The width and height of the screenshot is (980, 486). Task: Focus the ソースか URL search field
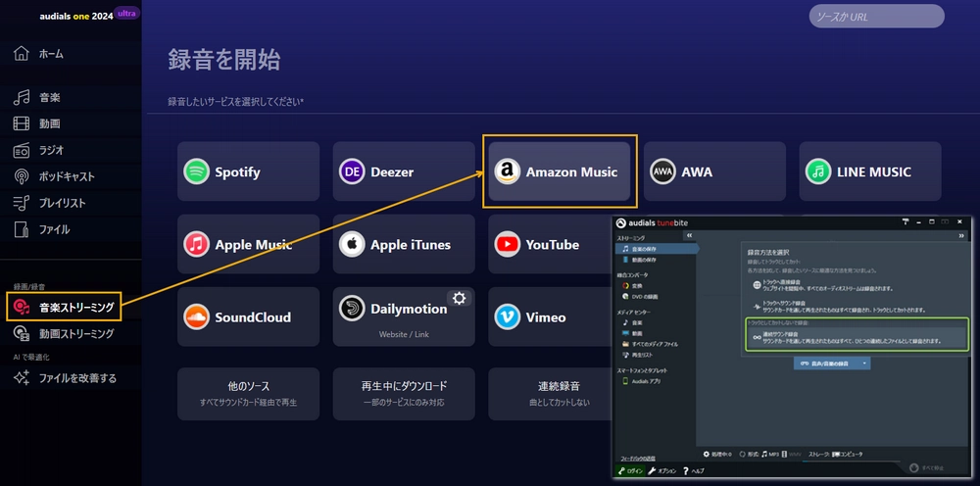877,17
